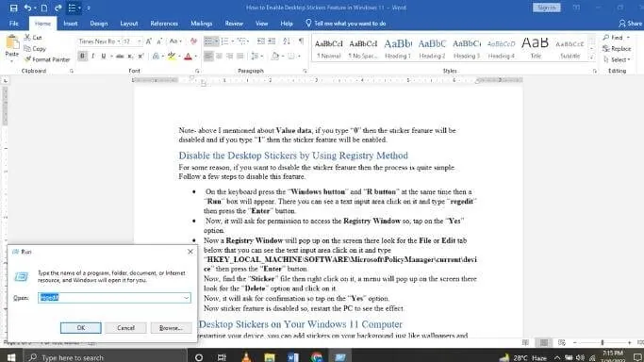Image resolution: width=644 pixels, height=362 pixels.
Task: Open borders dropdown
Action: coord(299,56)
